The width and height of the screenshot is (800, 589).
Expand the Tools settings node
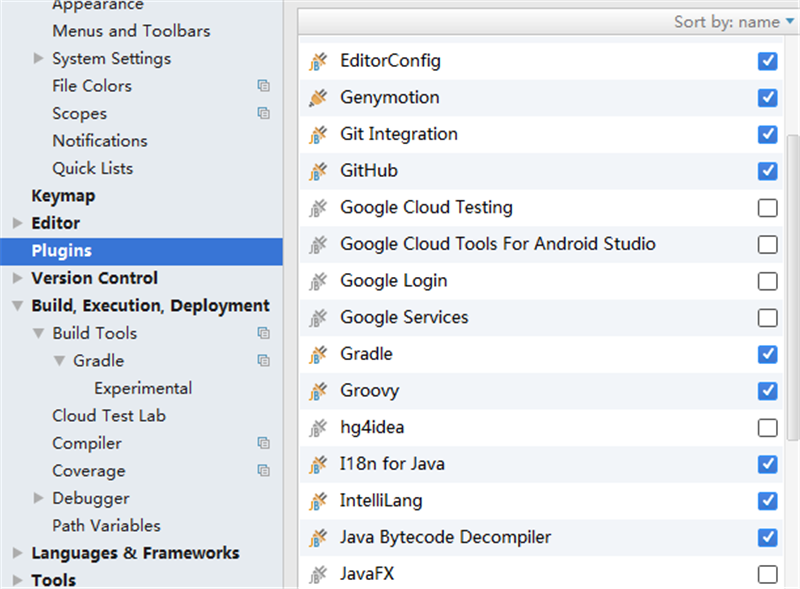point(17,580)
